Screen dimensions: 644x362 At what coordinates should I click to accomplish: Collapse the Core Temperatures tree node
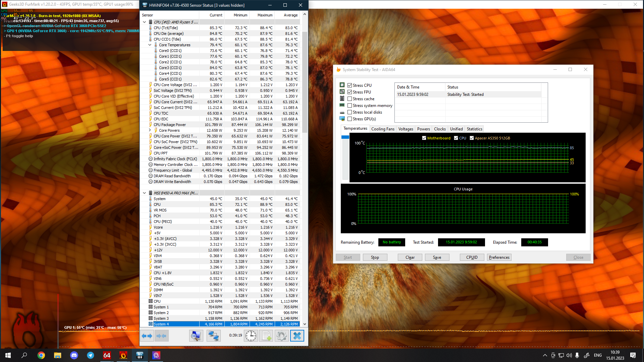click(x=150, y=45)
